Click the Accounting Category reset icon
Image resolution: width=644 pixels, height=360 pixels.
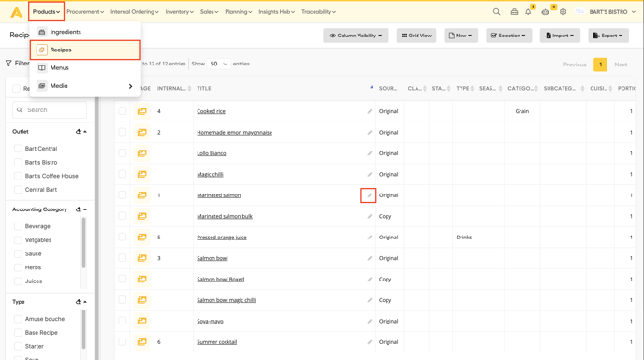[78, 209]
